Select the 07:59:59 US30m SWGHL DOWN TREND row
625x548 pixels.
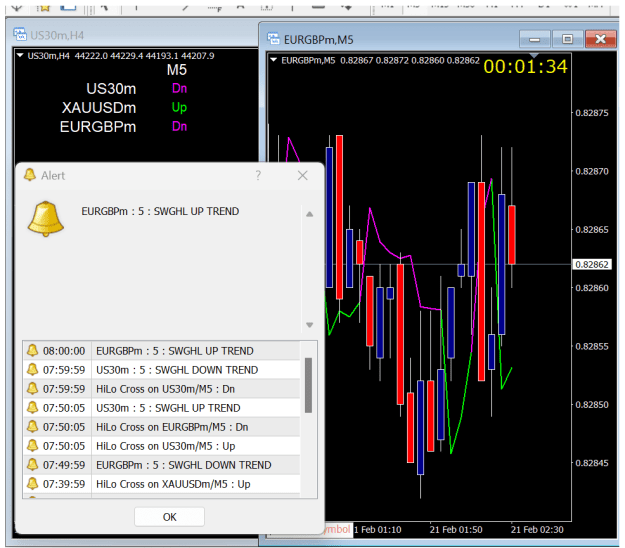click(x=161, y=370)
